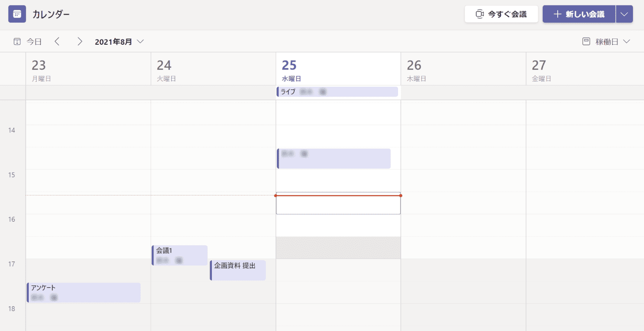Open the 会議1 event
The height and width of the screenshot is (331, 644).
pyautogui.click(x=180, y=255)
